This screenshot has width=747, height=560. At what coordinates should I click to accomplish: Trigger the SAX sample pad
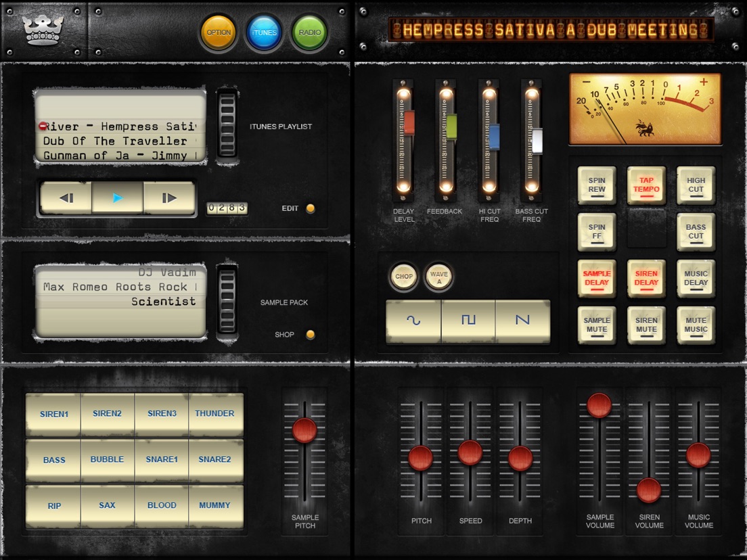[x=107, y=506]
